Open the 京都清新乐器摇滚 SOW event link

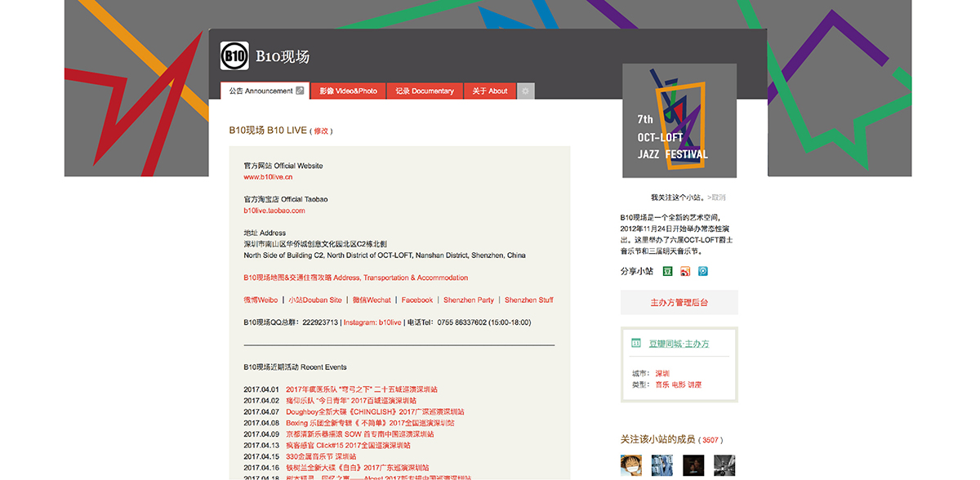(x=360, y=434)
